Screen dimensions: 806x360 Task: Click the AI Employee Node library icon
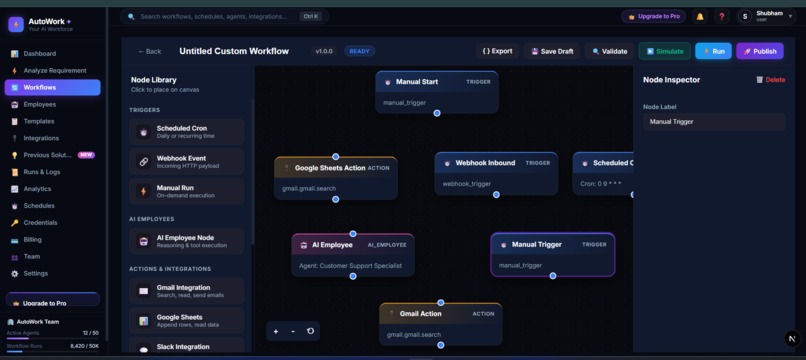pyautogui.click(x=144, y=241)
